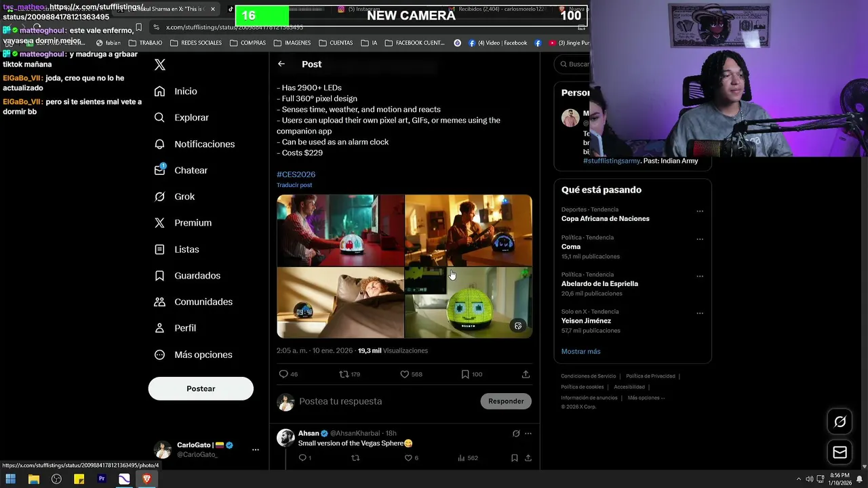Click the Windows Start button
This screenshot has width=868, height=488.
coord(11,479)
